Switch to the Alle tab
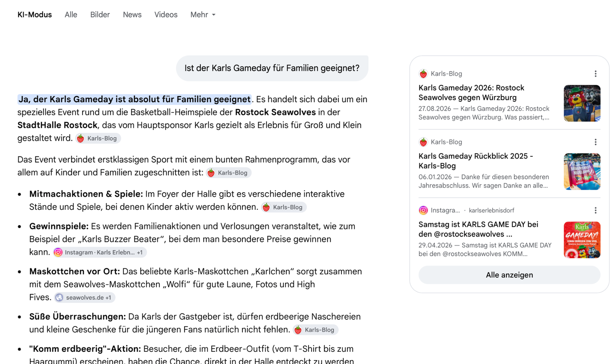The height and width of the screenshot is (364, 611). 71,15
